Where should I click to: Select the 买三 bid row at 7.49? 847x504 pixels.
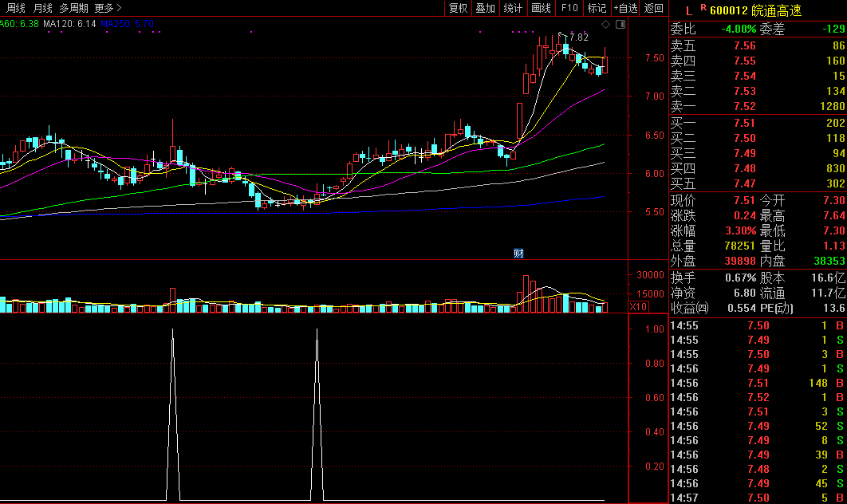[758, 153]
